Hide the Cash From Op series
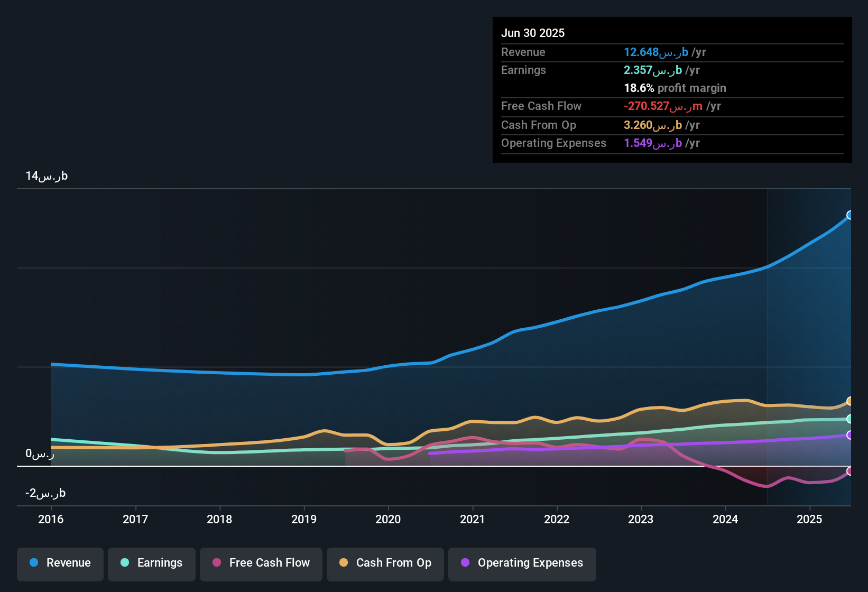 [385, 563]
